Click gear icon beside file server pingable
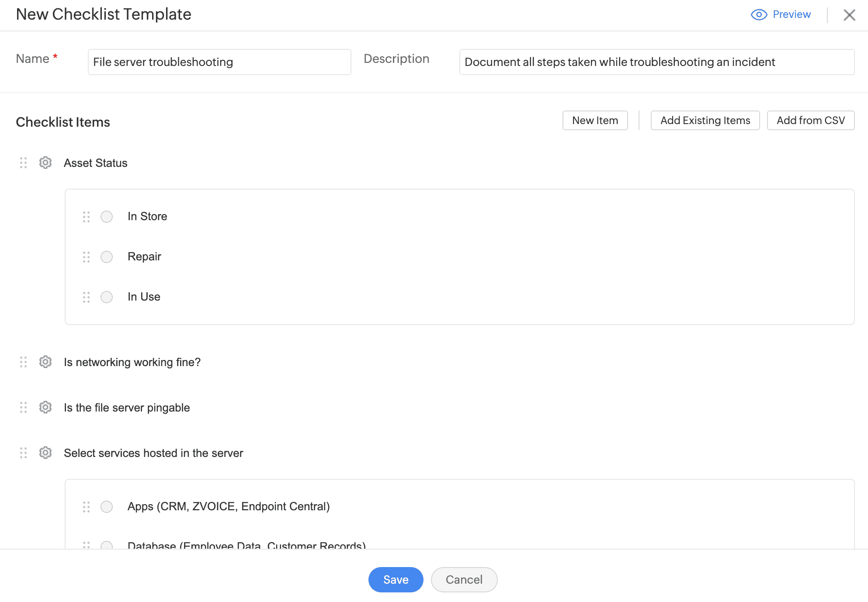The width and height of the screenshot is (868, 602). pos(45,408)
